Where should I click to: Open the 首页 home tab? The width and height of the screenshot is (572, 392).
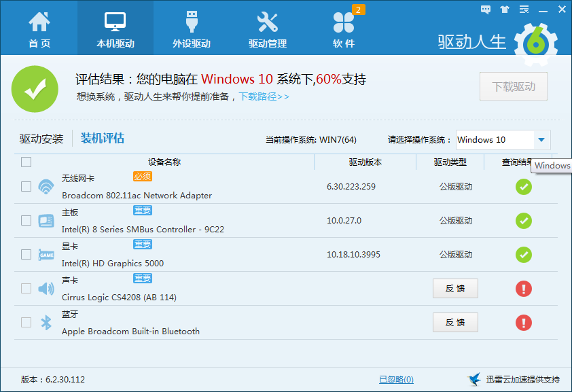[x=39, y=29]
